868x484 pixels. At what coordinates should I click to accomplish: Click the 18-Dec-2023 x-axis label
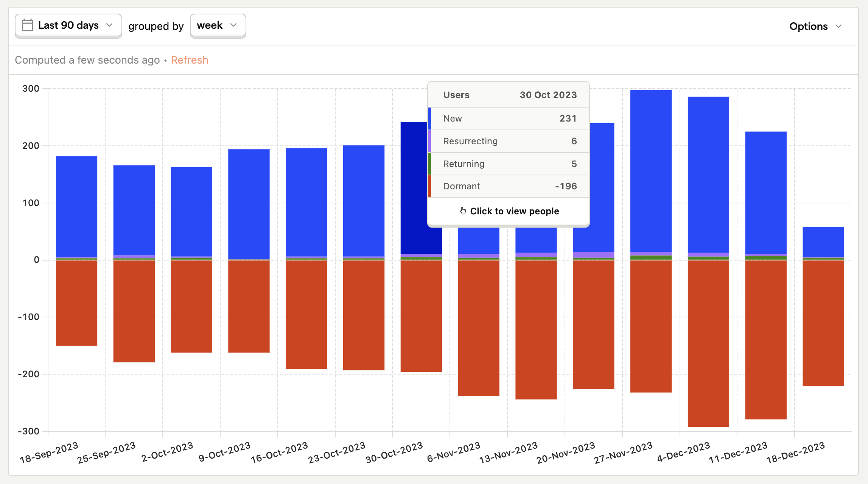[x=796, y=453]
